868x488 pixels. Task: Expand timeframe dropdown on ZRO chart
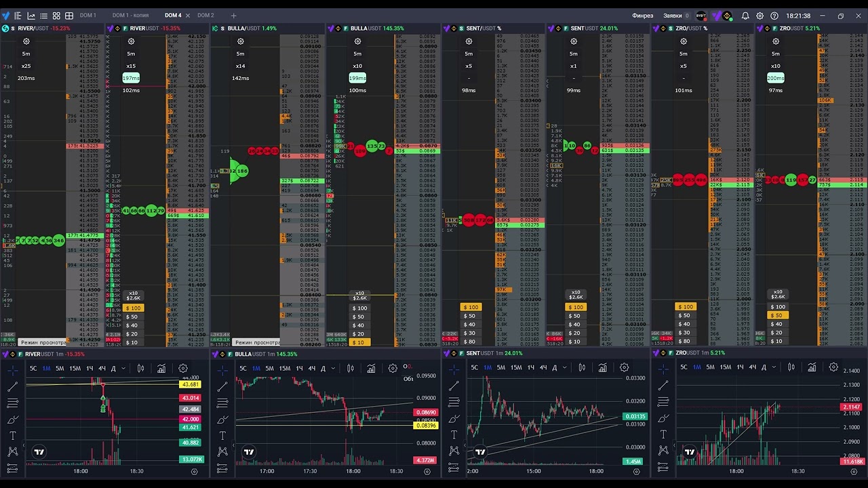(x=774, y=367)
